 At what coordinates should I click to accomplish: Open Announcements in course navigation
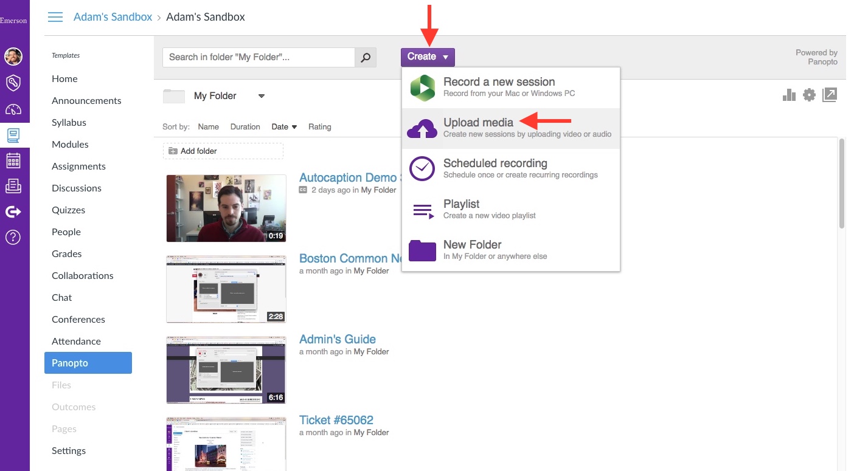(x=86, y=101)
